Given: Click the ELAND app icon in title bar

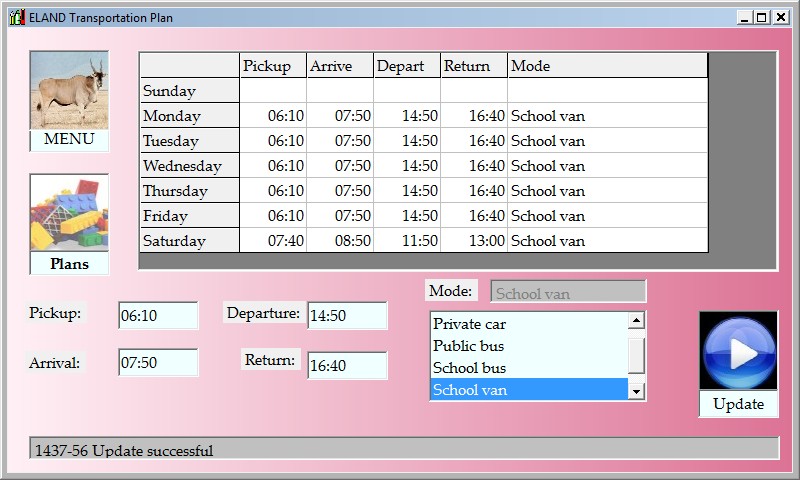Looking at the screenshot, I should tap(16, 17).
